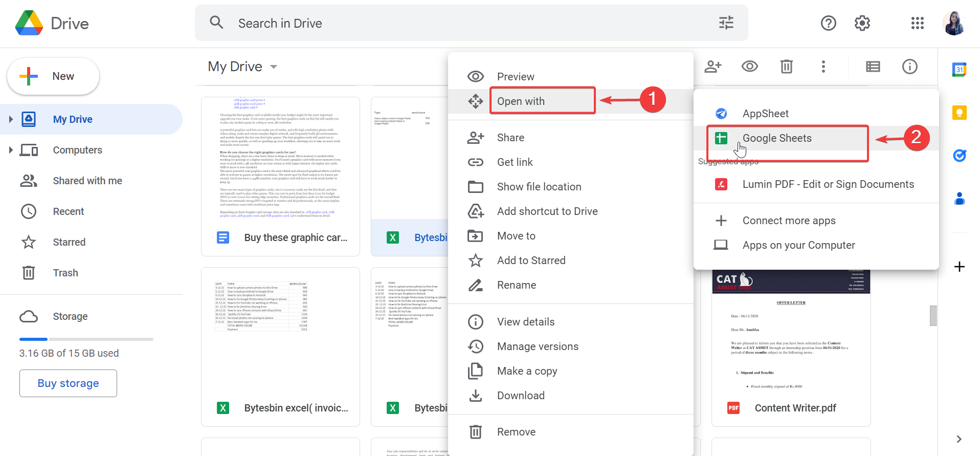Click the Share add-person toolbar icon
The width and height of the screenshot is (980, 456).
click(713, 67)
